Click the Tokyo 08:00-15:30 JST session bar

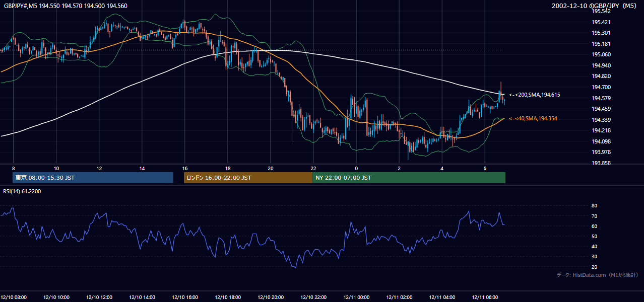[x=93, y=178]
